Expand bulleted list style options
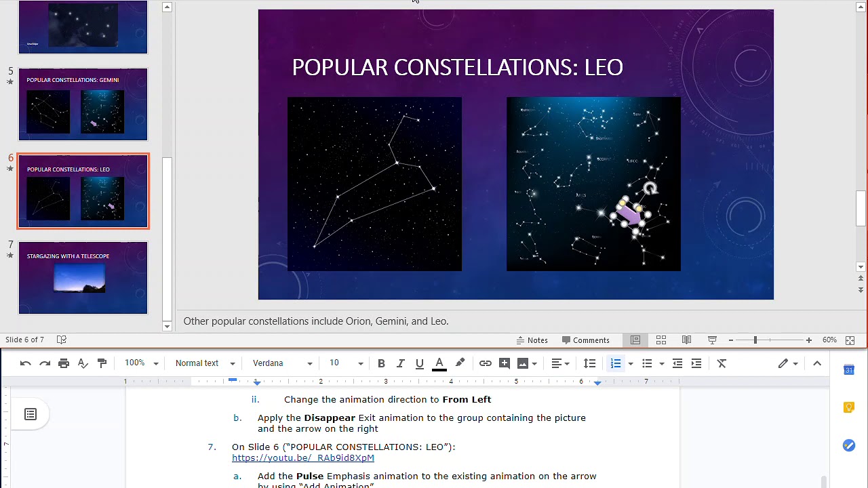Screen dimensions: 868x488 coord(662,363)
